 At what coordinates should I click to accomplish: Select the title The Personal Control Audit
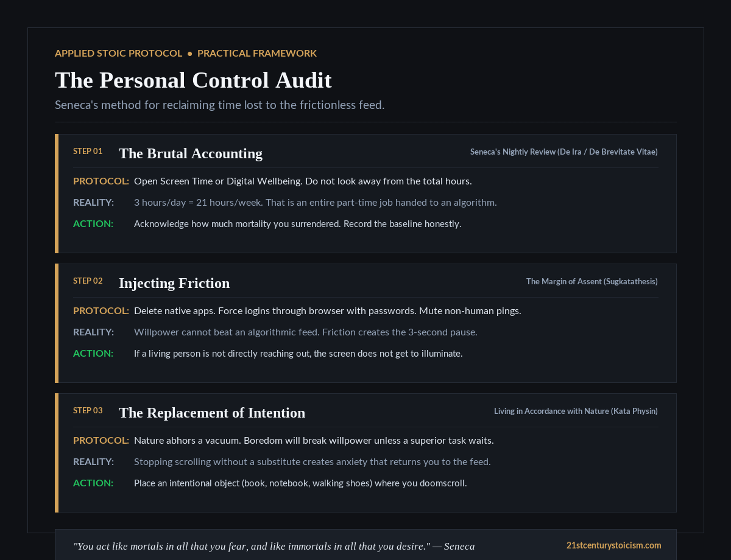(193, 80)
